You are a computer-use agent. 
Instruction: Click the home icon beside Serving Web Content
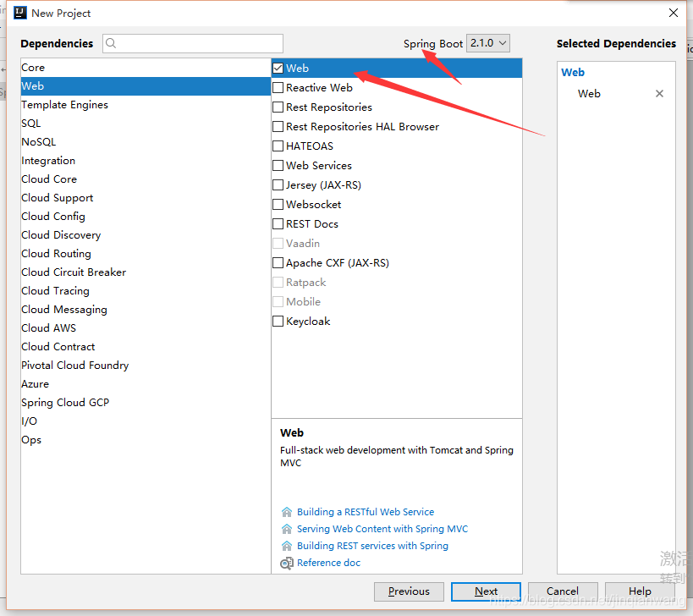pos(286,529)
